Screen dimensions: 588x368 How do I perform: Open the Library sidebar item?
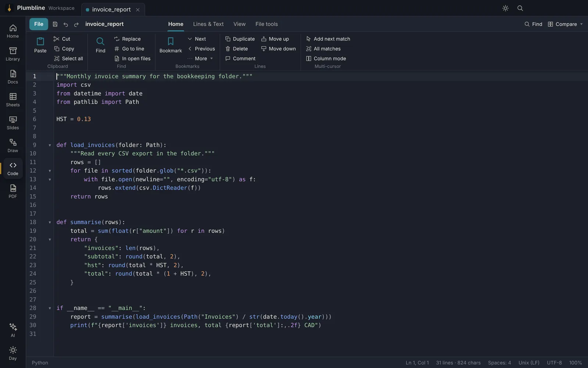tap(13, 54)
